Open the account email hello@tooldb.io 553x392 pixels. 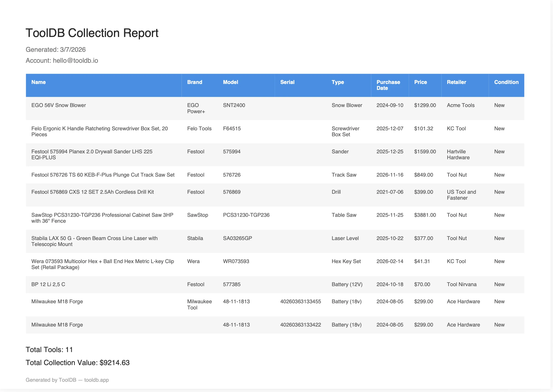click(75, 61)
